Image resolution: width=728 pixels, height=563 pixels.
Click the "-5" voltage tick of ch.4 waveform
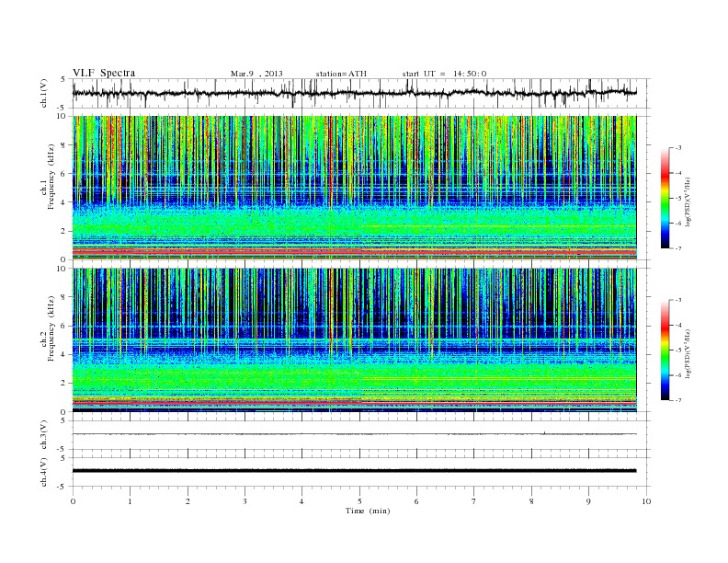63,487
